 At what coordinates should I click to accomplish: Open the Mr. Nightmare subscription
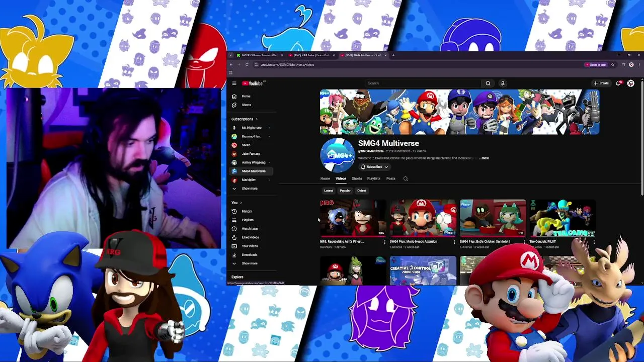tap(252, 128)
